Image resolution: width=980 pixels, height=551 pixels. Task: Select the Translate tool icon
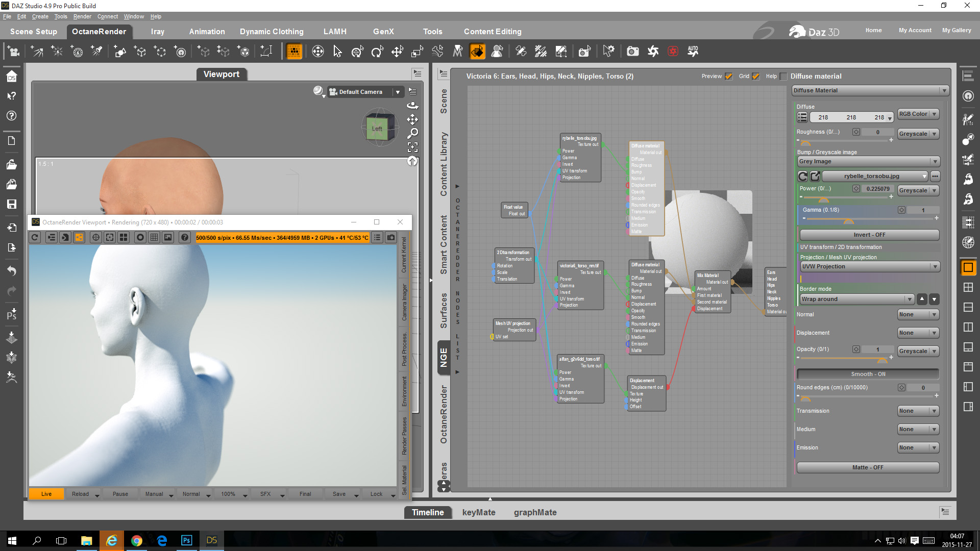coord(397,51)
